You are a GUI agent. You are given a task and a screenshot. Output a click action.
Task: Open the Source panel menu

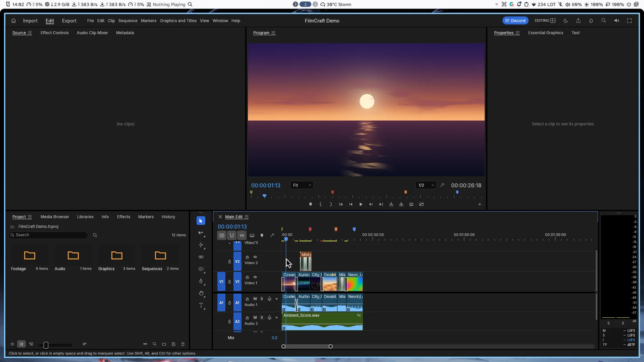(x=29, y=33)
